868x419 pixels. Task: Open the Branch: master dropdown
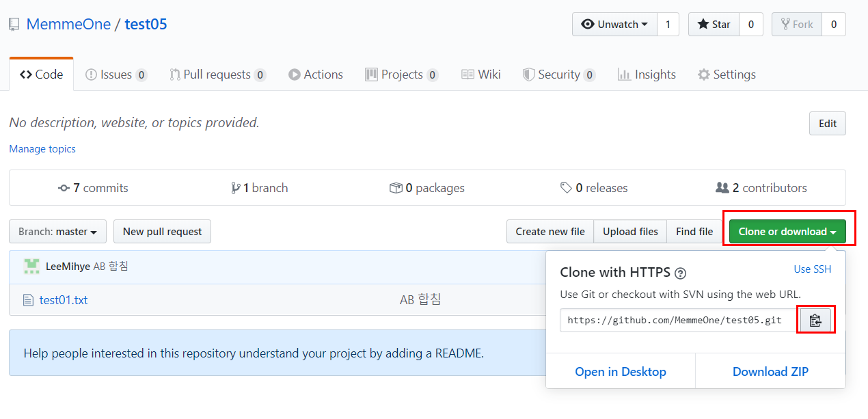pyautogui.click(x=57, y=232)
